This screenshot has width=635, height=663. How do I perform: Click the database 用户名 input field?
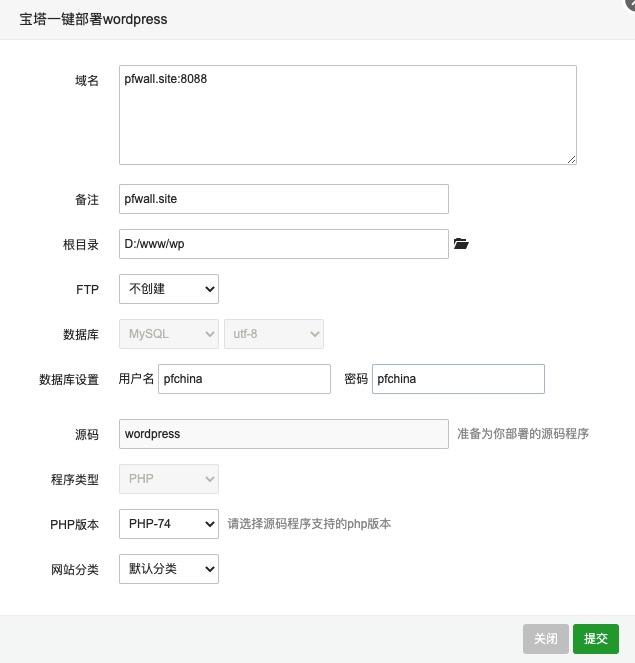[x=244, y=379]
